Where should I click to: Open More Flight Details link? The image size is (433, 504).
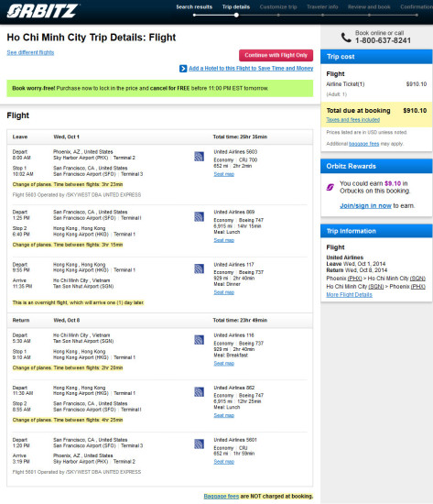[349, 295]
